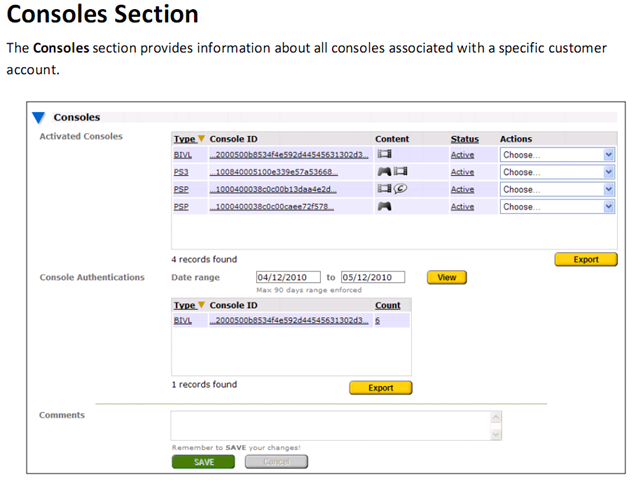Sort the authentications table by the Count column
Viewport: 636px width, 480px height.
pyautogui.click(x=387, y=305)
